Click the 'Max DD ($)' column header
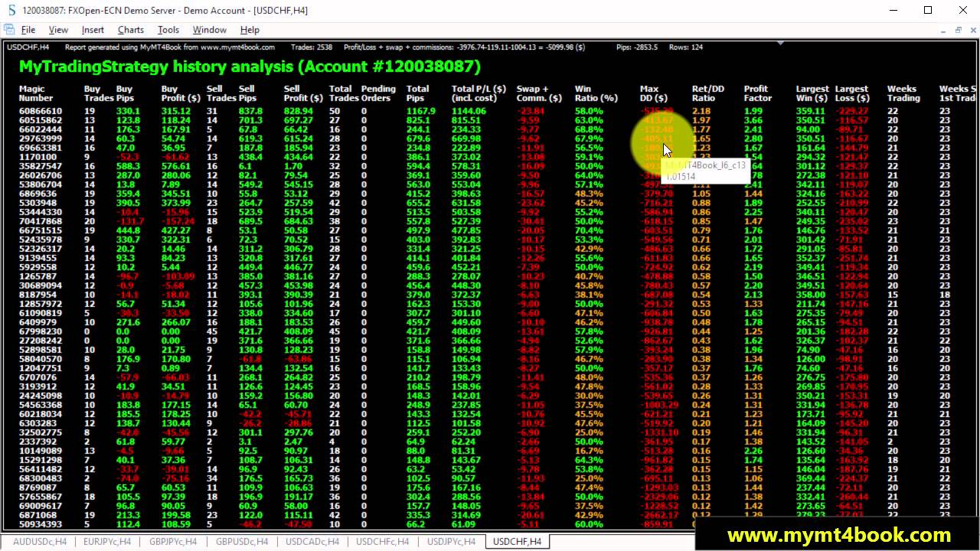 tap(654, 93)
